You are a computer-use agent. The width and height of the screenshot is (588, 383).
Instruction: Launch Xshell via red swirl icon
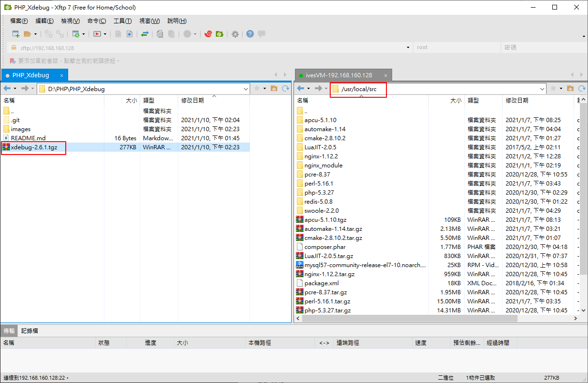click(208, 34)
